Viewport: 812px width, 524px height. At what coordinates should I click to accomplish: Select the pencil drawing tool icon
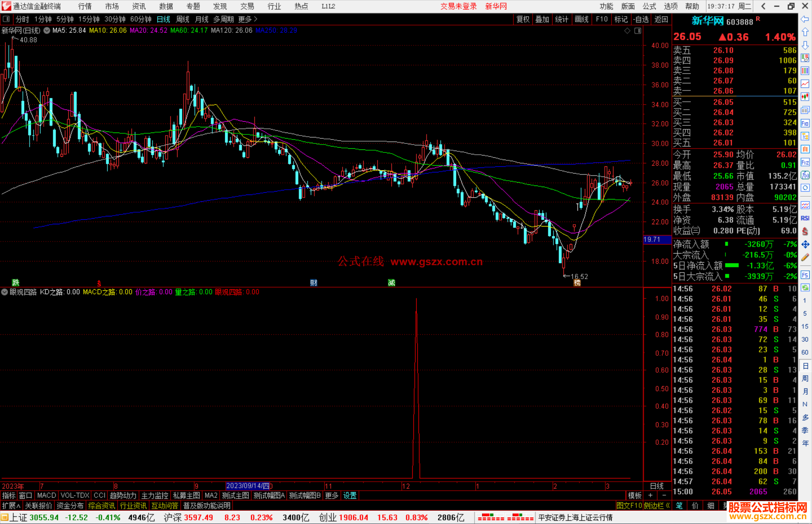point(805,257)
